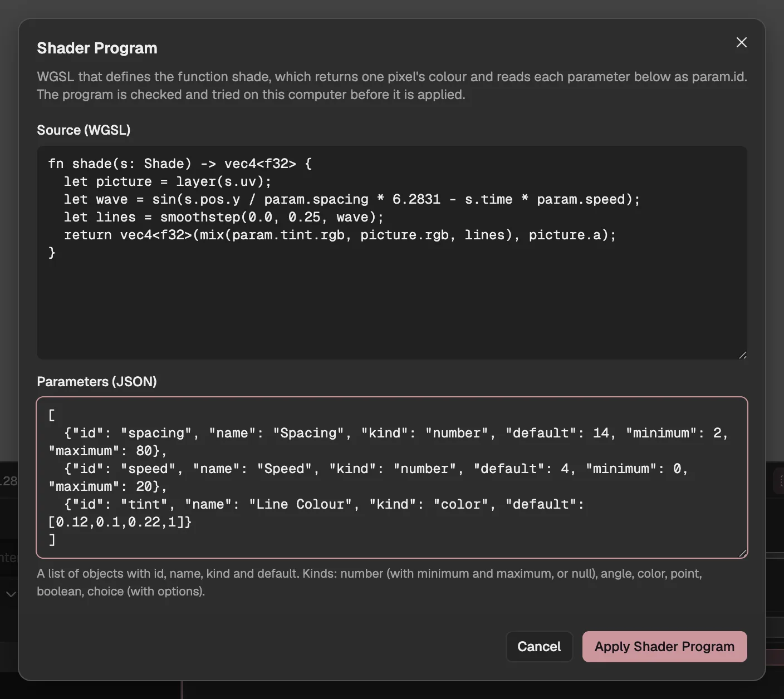Focus the Source (WGSL) code editor
Image resolution: width=784 pixels, height=699 pixels.
click(x=392, y=253)
